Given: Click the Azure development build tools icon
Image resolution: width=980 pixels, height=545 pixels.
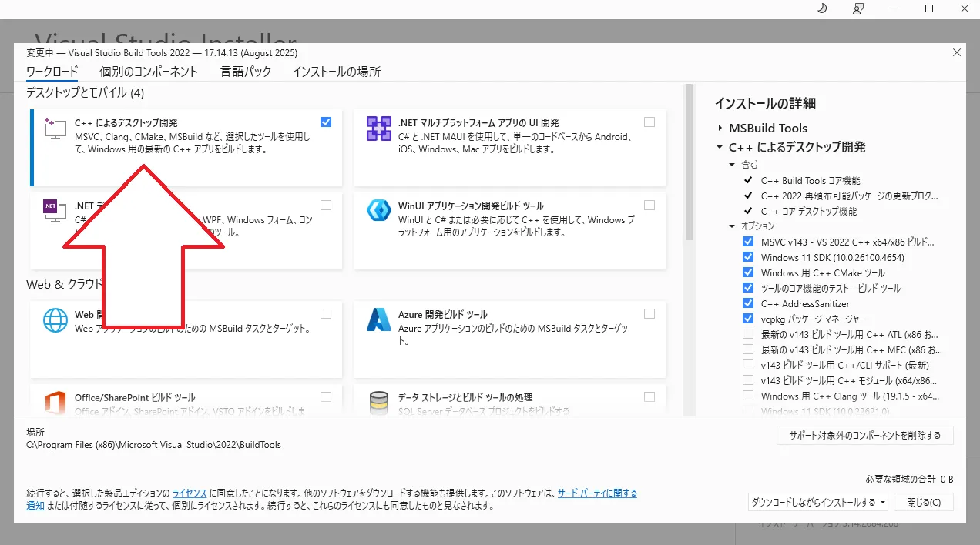Looking at the screenshot, I should coord(378,319).
